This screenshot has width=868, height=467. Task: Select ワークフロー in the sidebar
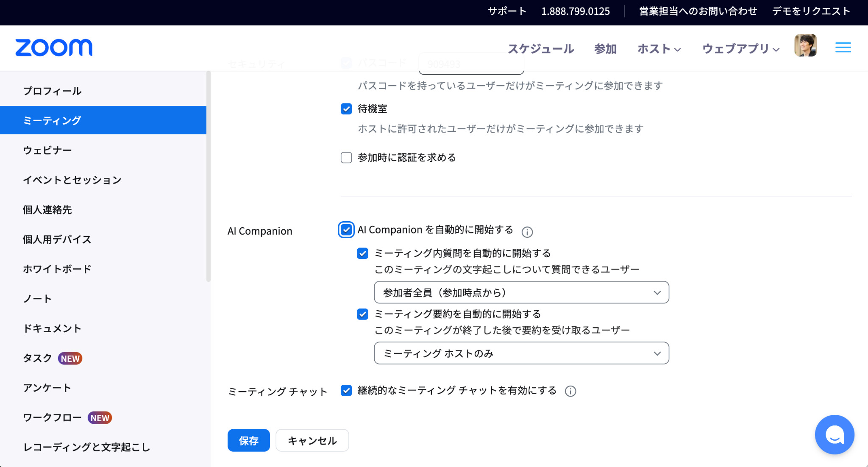[x=52, y=417]
